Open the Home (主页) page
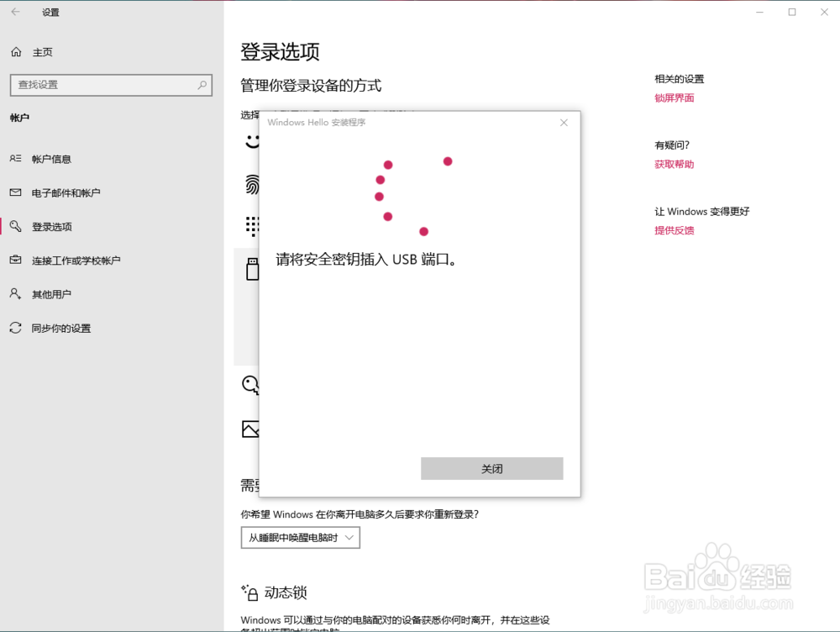Viewport: 840px width, 632px height. coord(42,52)
